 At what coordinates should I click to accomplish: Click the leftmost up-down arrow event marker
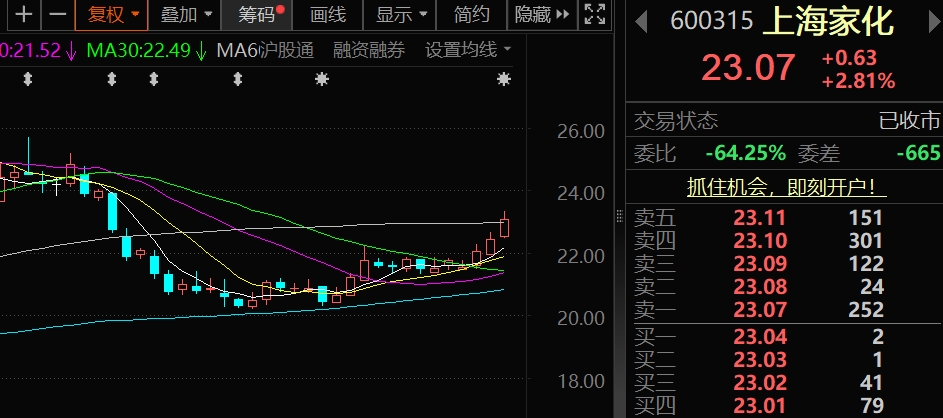(x=28, y=79)
